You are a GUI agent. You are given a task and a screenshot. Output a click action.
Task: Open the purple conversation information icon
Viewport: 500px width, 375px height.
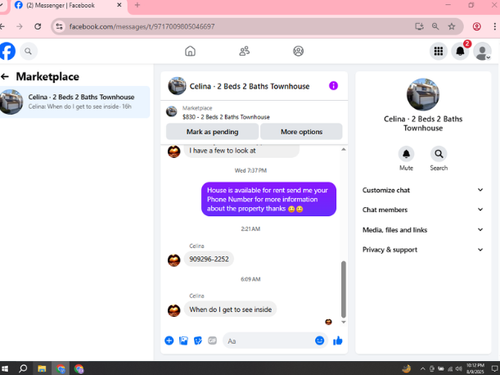333,86
